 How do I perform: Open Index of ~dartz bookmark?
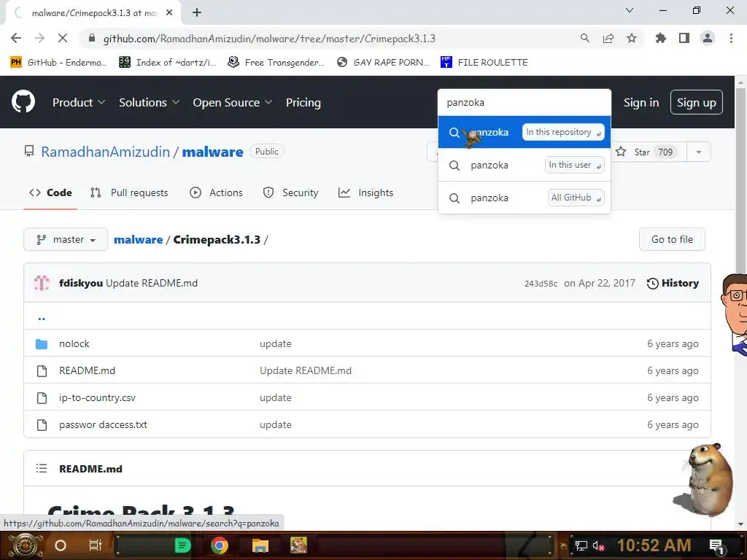pos(168,63)
